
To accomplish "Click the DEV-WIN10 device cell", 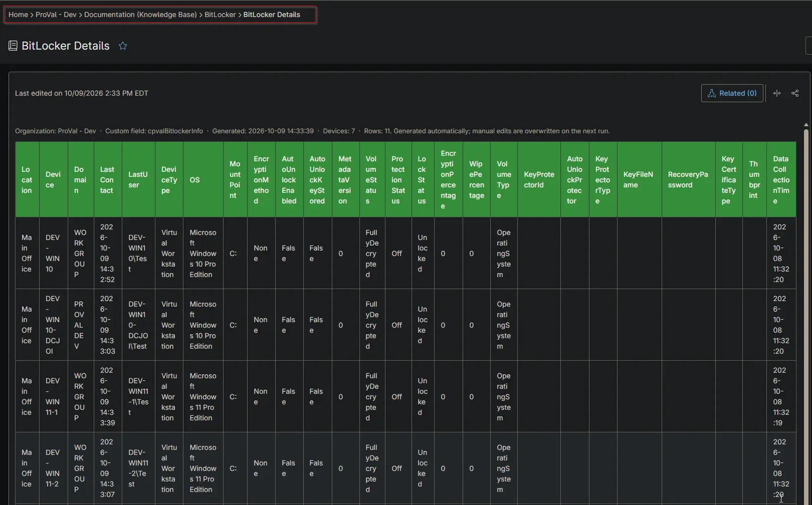I will pos(53,254).
